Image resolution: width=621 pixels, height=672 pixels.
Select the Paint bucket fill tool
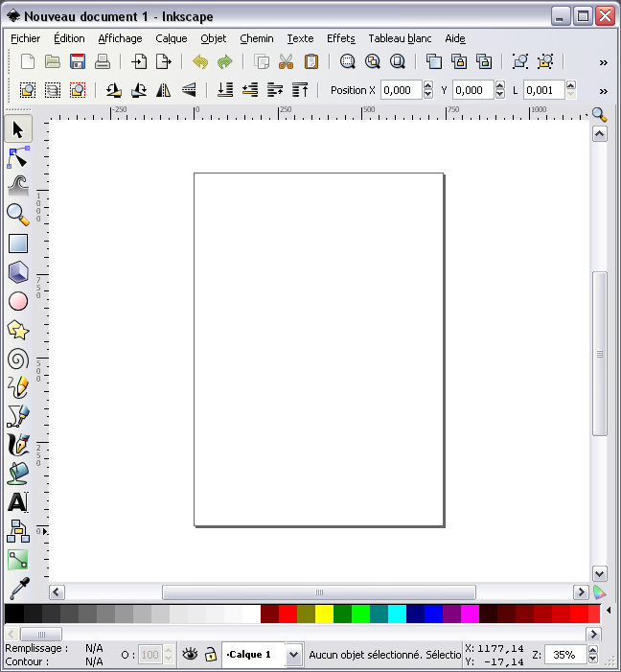(x=18, y=474)
